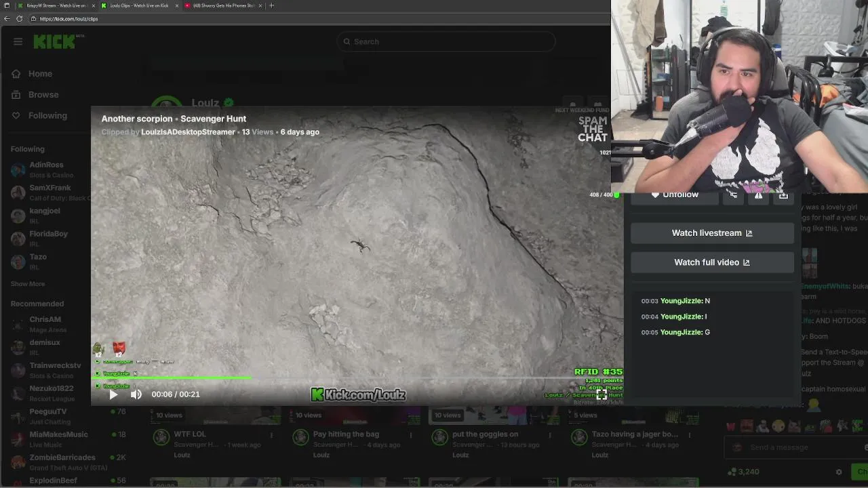Image resolution: width=868 pixels, height=488 pixels.
Task: Close the KrispyW Stream tab
Action: tap(94, 5)
